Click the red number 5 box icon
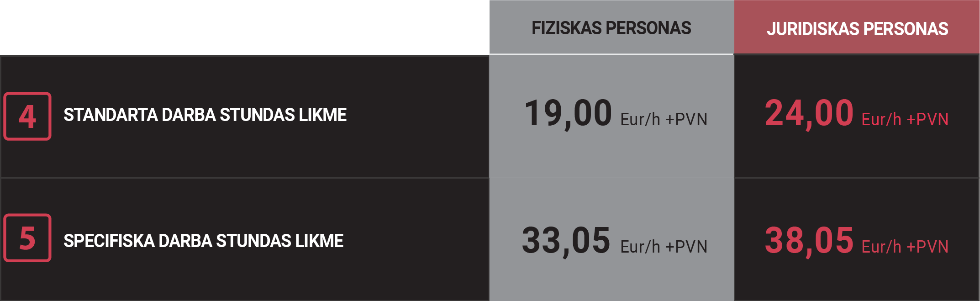Image resolution: width=980 pixels, height=301 pixels. pyautogui.click(x=27, y=238)
